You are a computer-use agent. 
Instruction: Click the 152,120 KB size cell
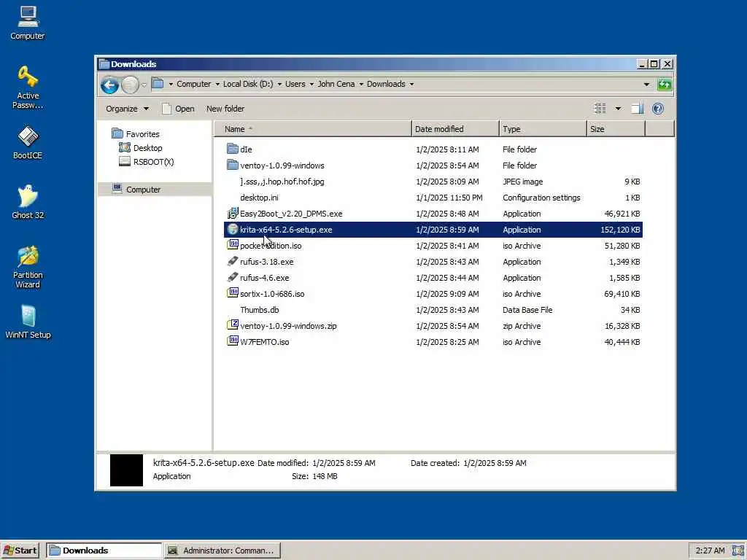(620, 230)
